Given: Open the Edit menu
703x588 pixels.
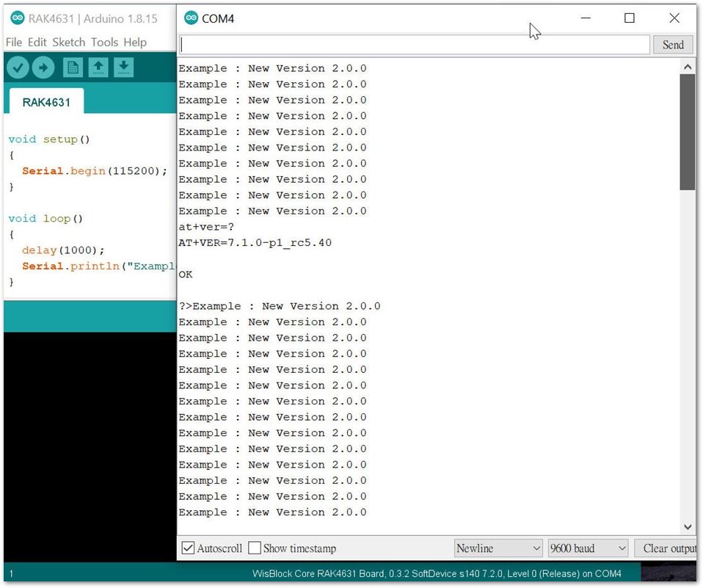Looking at the screenshot, I should click(37, 42).
